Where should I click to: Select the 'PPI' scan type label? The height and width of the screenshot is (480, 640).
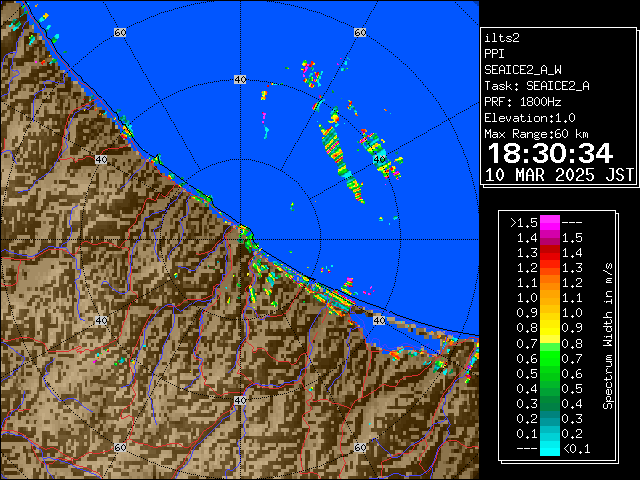point(494,54)
